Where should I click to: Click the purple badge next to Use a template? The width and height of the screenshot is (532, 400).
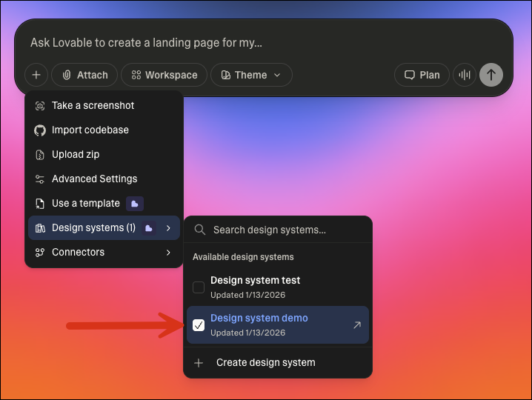(135, 204)
